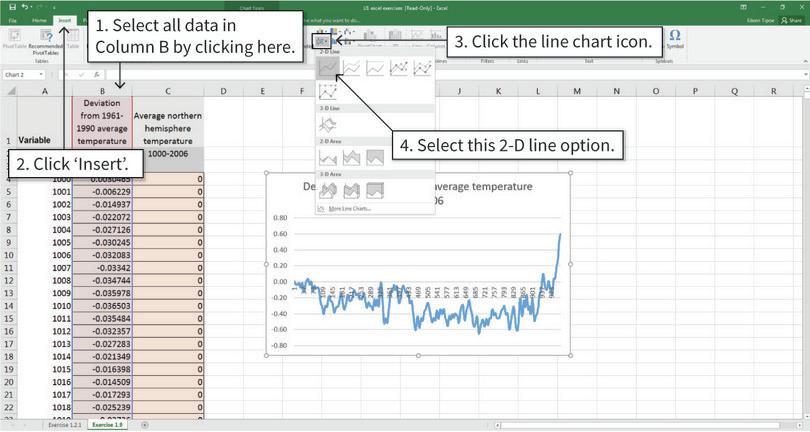Screen dimensions: 810x432
Task: Open the Name Box dropdown arrow
Action: coord(41,75)
